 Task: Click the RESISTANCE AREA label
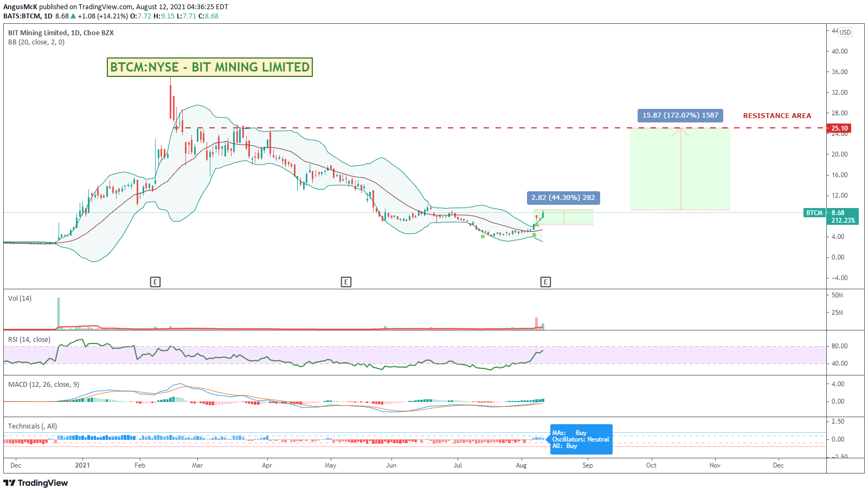pyautogui.click(x=777, y=116)
